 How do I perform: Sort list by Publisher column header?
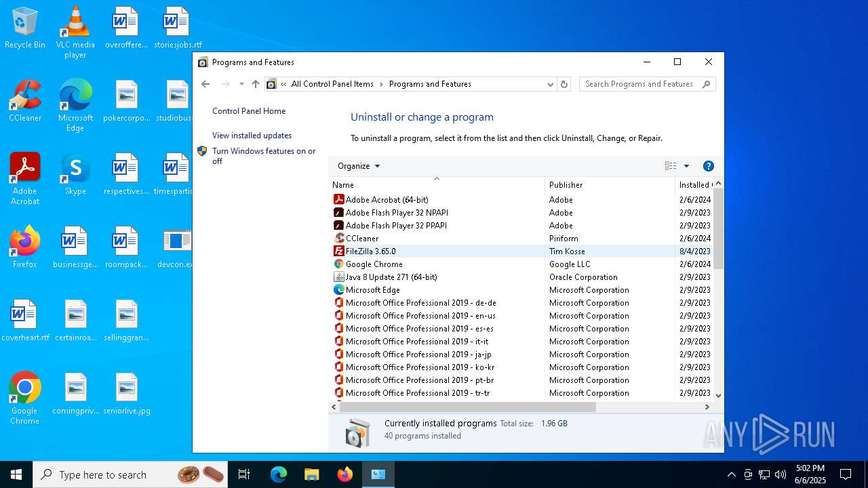click(x=610, y=184)
